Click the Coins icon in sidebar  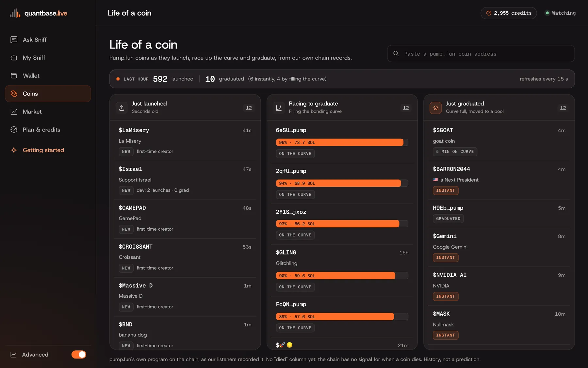point(14,94)
